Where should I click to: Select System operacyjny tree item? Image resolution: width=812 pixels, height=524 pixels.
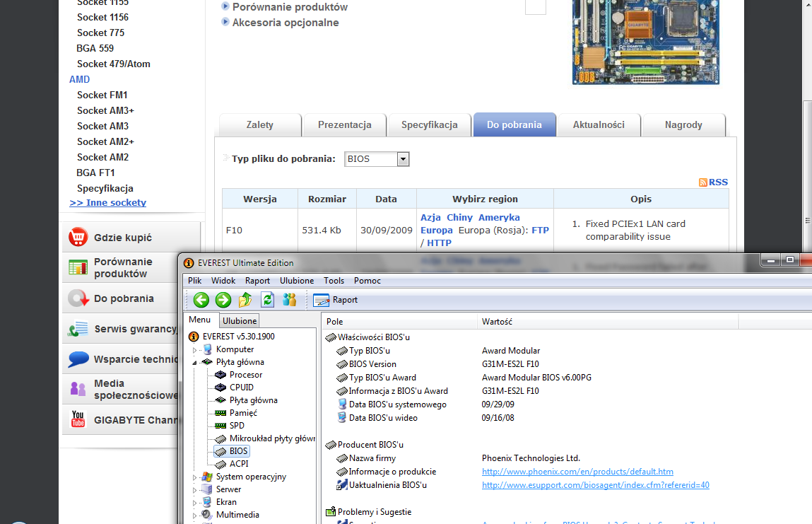click(x=244, y=477)
